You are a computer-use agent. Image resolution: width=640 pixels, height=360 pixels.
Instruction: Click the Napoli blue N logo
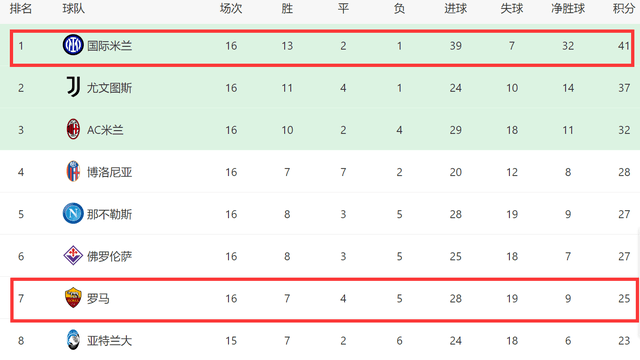coord(73,213)
